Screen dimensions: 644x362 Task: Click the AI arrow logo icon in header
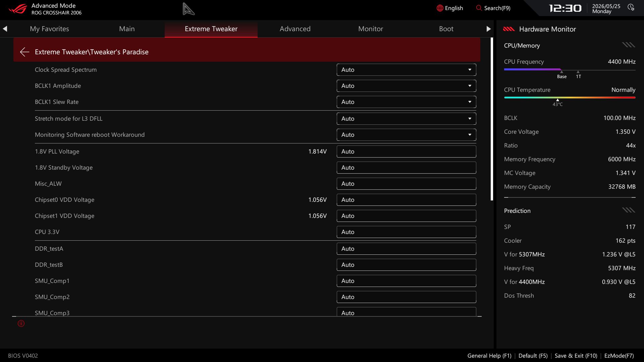tap(189, 9)
